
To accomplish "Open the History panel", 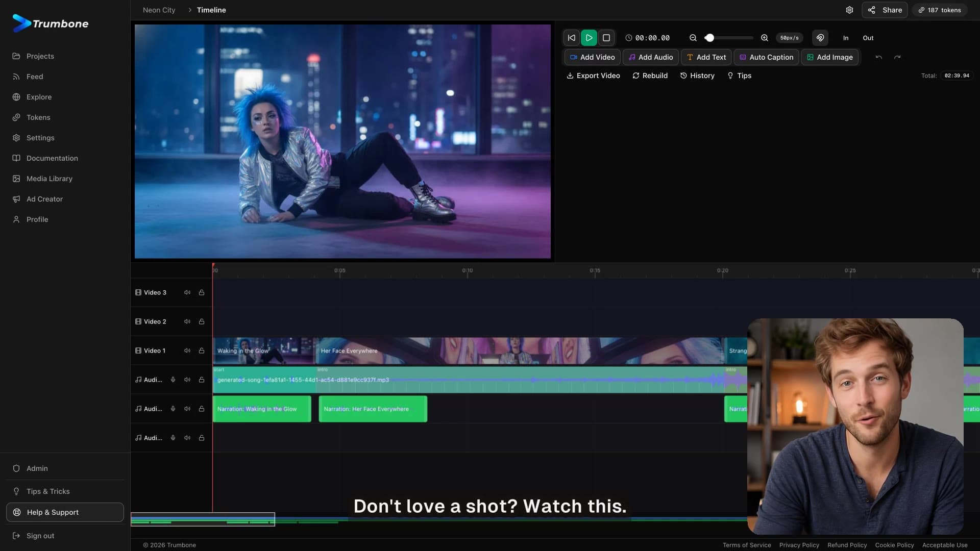I will coord(697,76).
